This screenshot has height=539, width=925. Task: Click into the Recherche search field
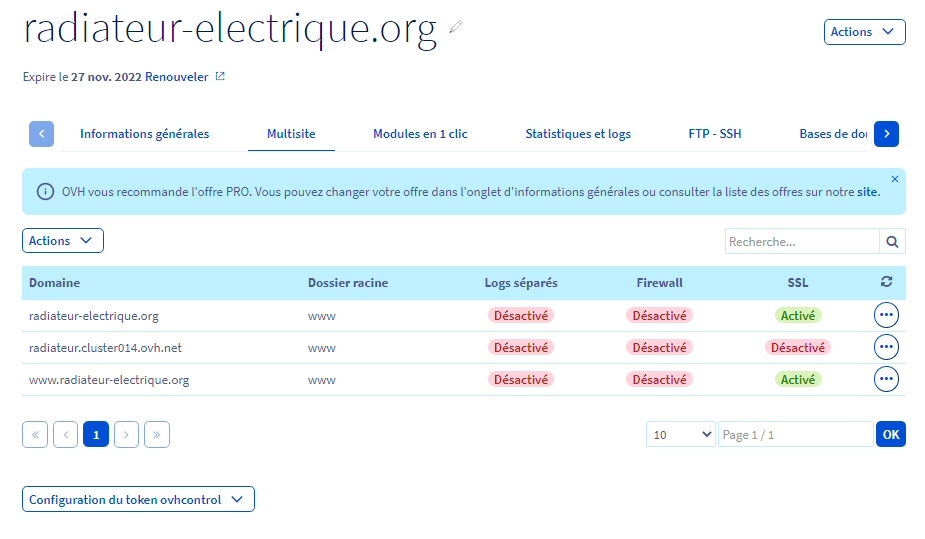[x=802, y=241]
